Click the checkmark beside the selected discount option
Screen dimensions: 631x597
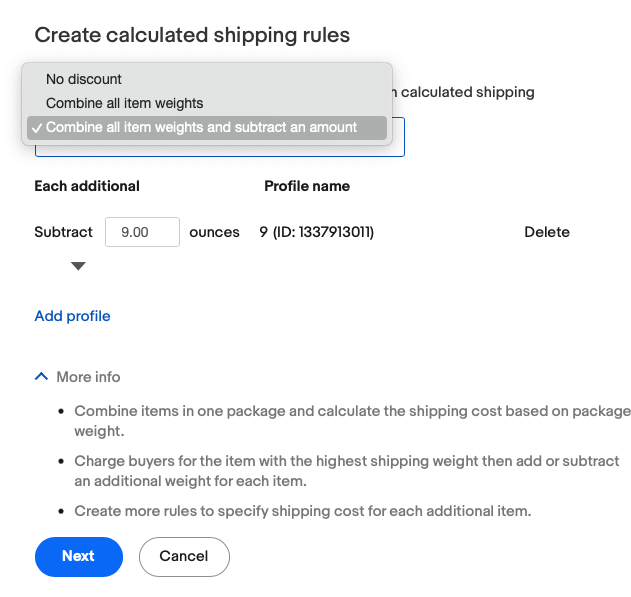[36, 128]
